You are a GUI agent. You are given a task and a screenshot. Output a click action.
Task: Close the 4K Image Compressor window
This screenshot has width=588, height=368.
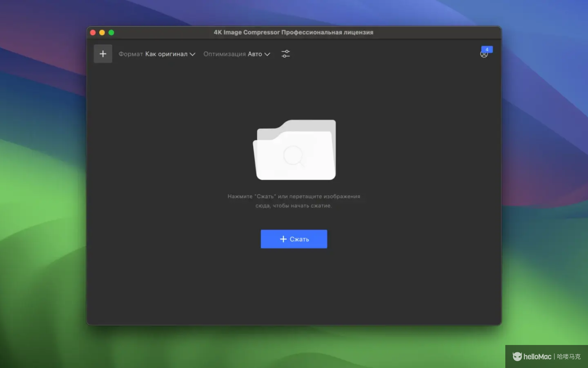[x=93, y=33]
